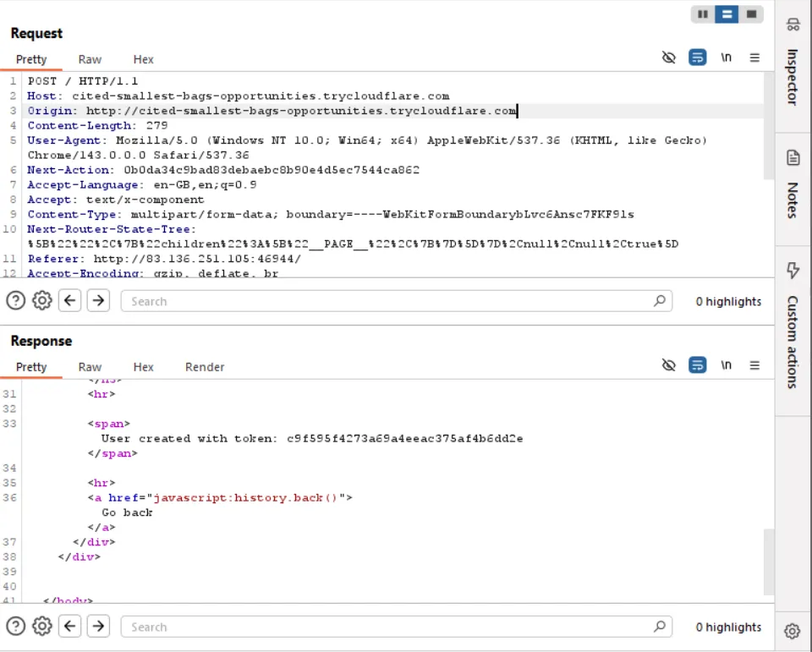
Task: Click the Response search input field
Action: [x=389, y=627]
